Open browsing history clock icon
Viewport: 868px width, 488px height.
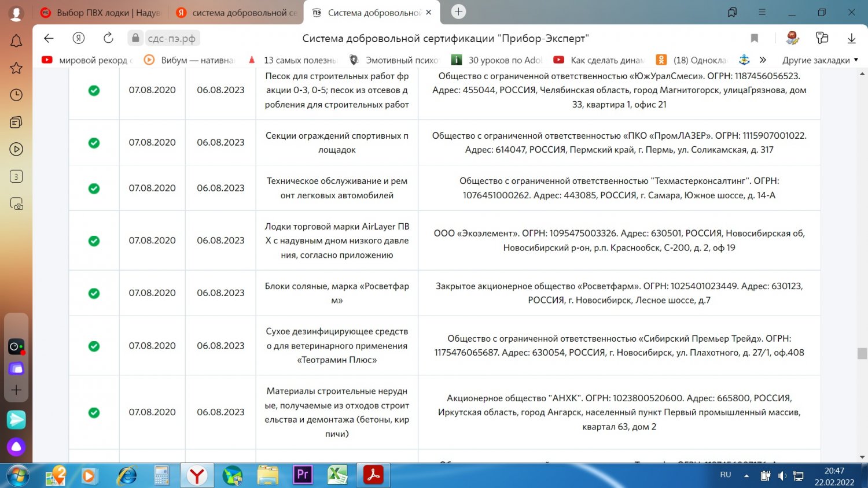(16, 95)
